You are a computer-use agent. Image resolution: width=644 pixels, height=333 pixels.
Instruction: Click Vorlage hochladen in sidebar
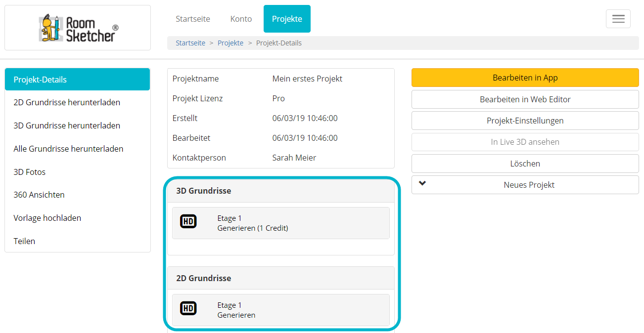pyautogui.click(x=47, y=218)
